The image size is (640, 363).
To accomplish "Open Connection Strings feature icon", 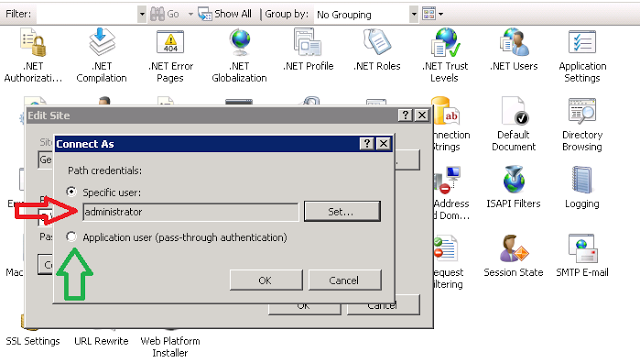I will tap(446, 111).
